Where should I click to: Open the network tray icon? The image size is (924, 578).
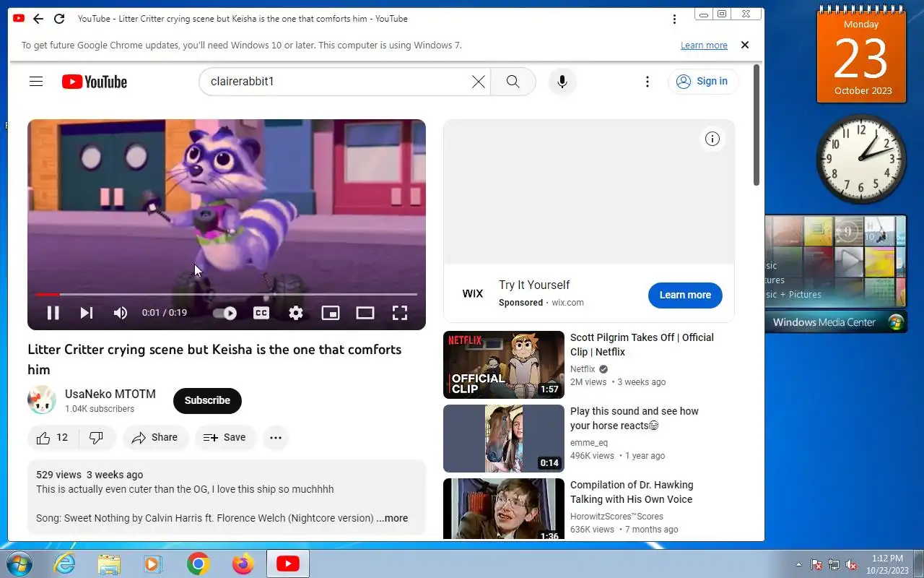point(834,564)
